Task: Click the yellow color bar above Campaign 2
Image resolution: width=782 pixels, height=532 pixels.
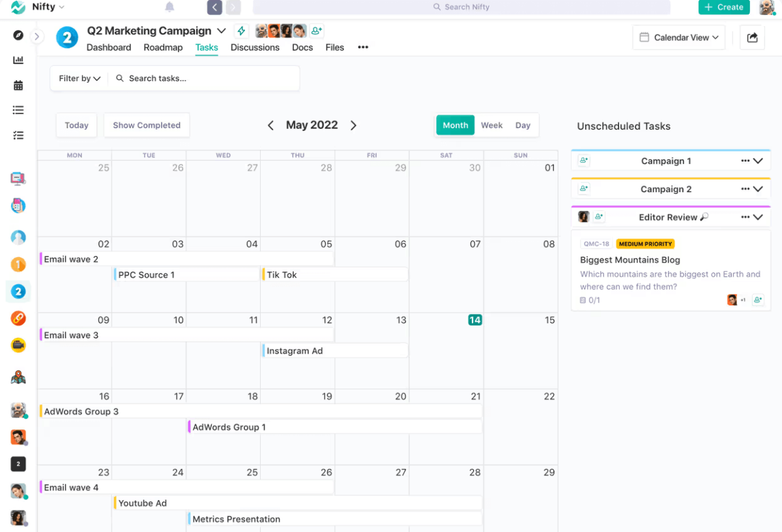Action: click(x=671, y=178)
